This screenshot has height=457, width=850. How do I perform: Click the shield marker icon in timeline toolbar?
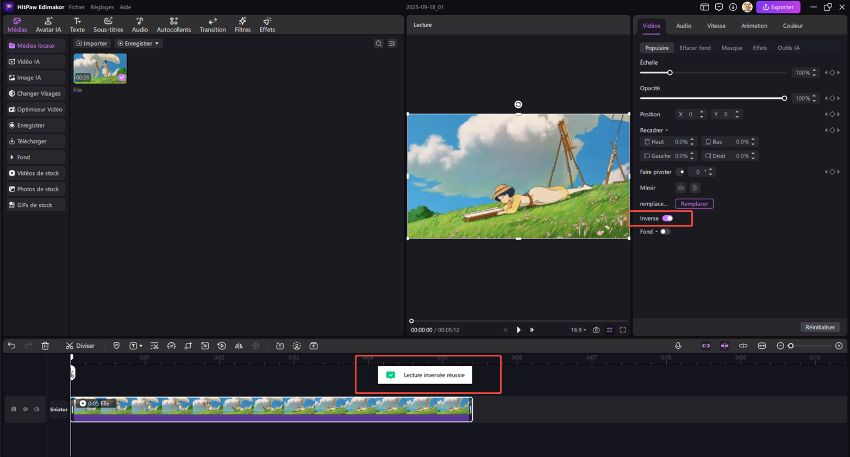click(x=116, y=346)
